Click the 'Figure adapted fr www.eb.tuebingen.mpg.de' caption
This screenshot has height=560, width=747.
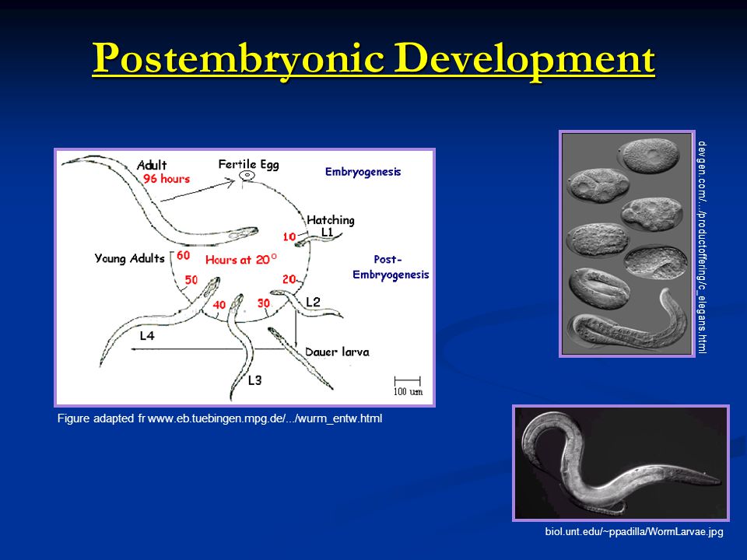point(219,418)
